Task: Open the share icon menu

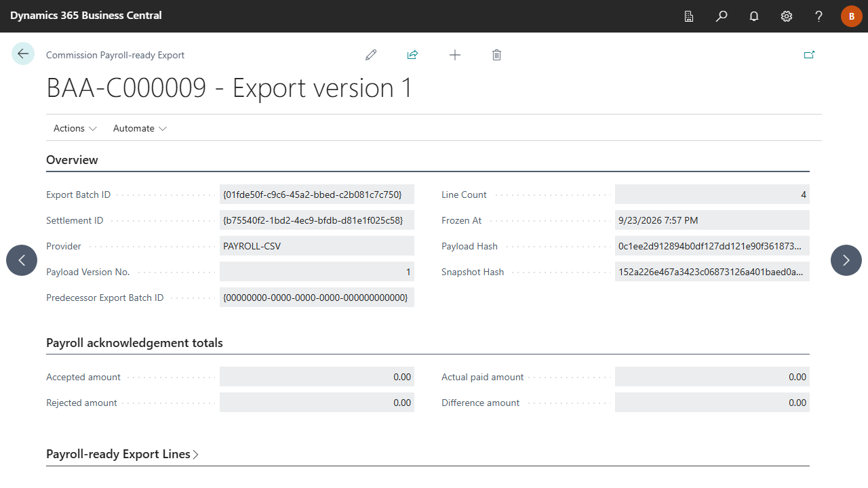Action: 412,55
